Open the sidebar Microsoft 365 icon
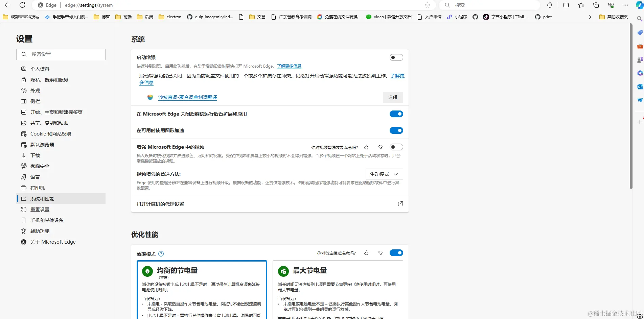The height and width of the screenshot is (319, 644). click(x=640, y=73)
